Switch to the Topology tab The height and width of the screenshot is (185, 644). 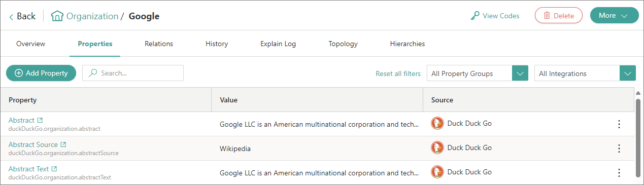click(x=343, y=44)
